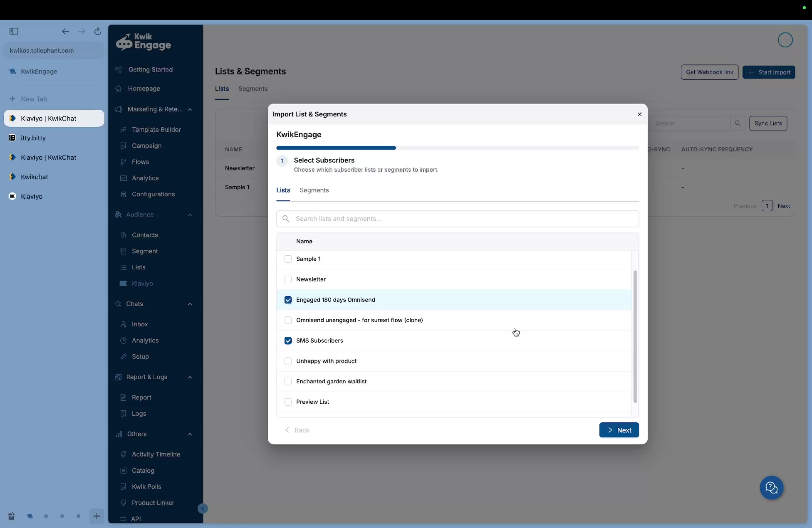The height and width of the screenshot is (528, 812).
Task: Open Flows in Marketing section
Action: click(140, 162)
